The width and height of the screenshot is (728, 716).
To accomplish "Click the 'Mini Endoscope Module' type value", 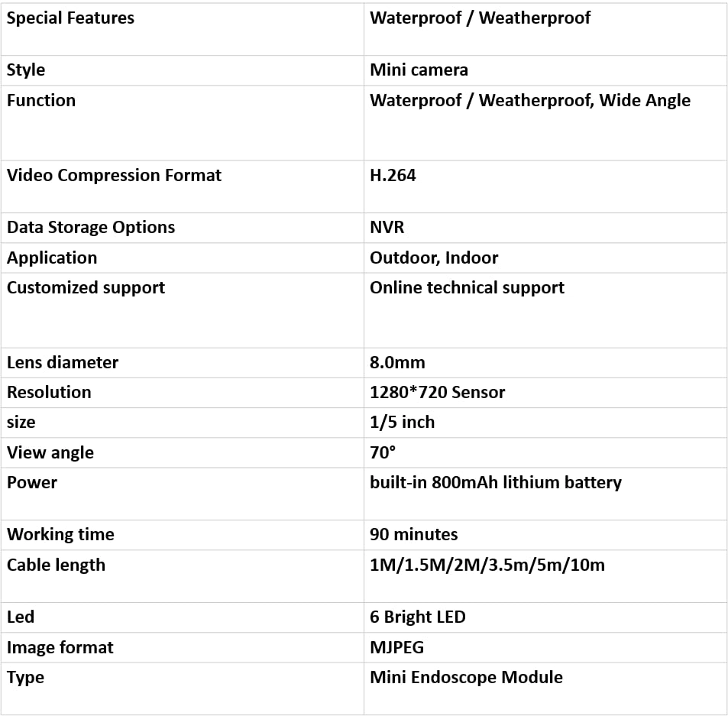I will pyautogui.click(x=466, y=677).
